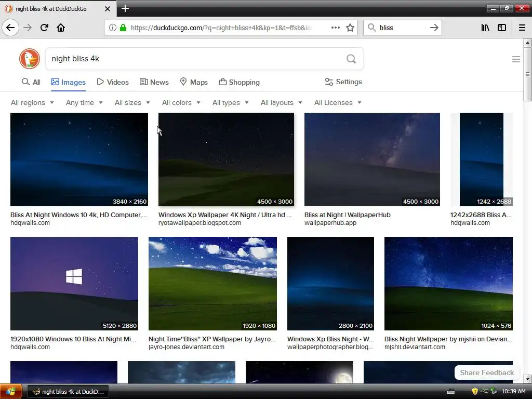Expand the All Licenses filter
Image resolution: width=532 pixels, height=399 pixels.
338,102
